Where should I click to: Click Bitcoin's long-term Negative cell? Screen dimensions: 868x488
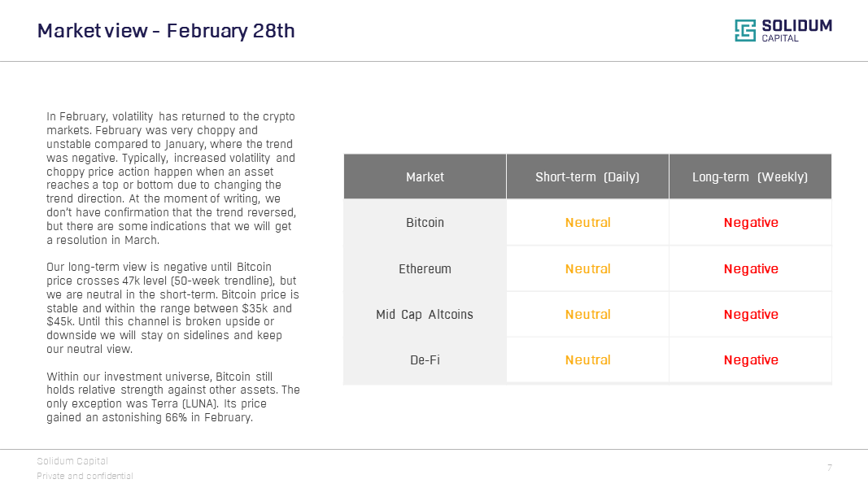click(750, 222)
